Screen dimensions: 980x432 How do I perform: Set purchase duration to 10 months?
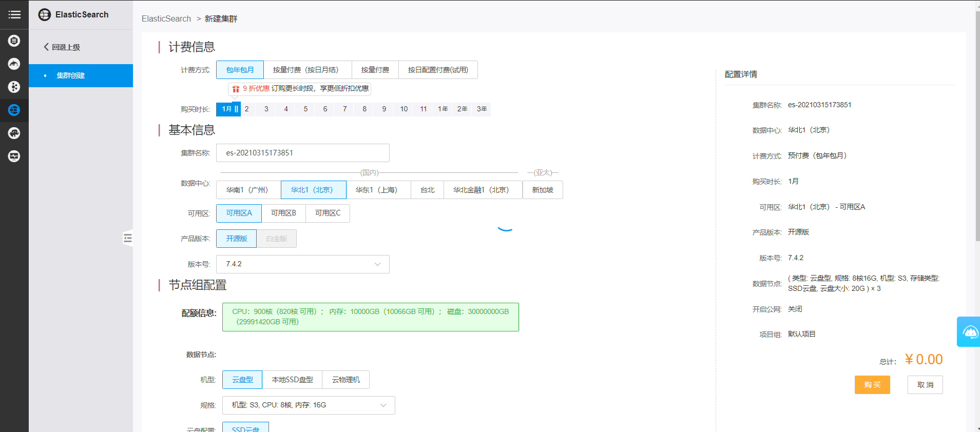[x=403, y=109]
